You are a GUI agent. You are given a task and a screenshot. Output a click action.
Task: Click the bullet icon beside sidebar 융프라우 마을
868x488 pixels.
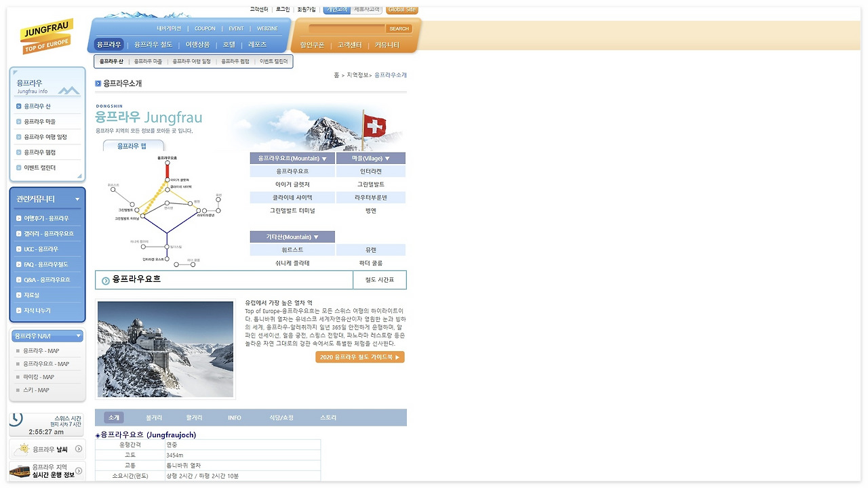pyautogui.click(x=18, y=122)
